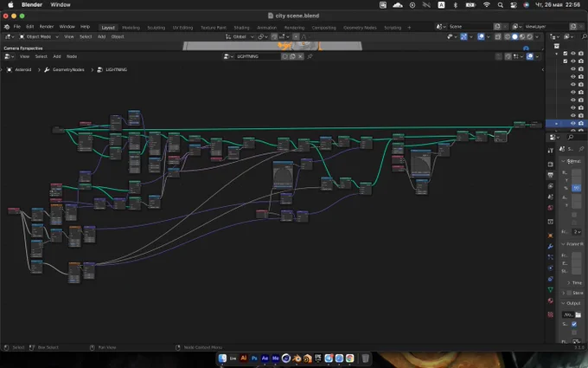Screen dimensions: 588x368
Task: Open the scene browse dropdown
Action: (x=441, y=27)
